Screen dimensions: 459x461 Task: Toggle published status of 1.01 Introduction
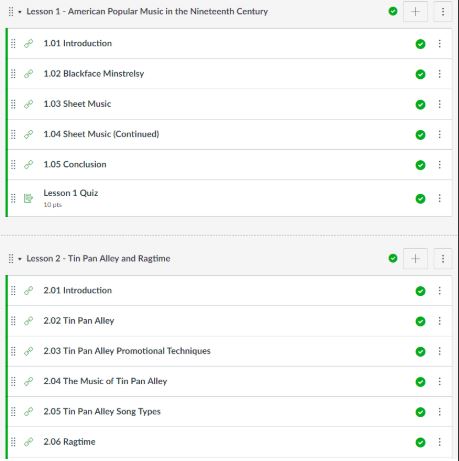pyautogui.click(x=420, y=44)
